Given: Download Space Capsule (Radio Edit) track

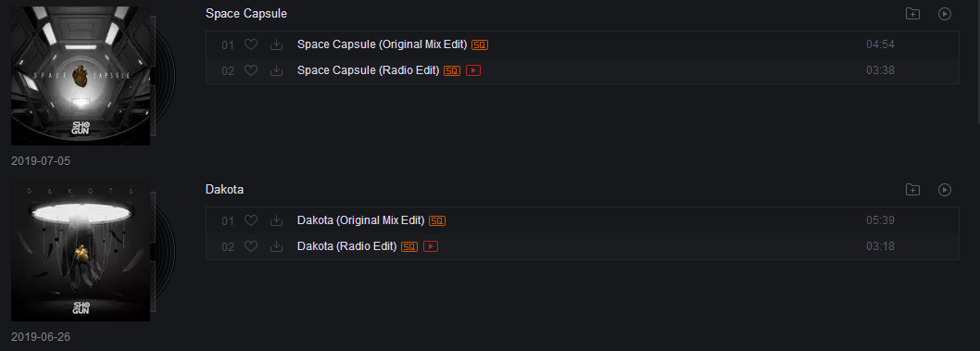Looking at the screenshot, I should point(276,70).
